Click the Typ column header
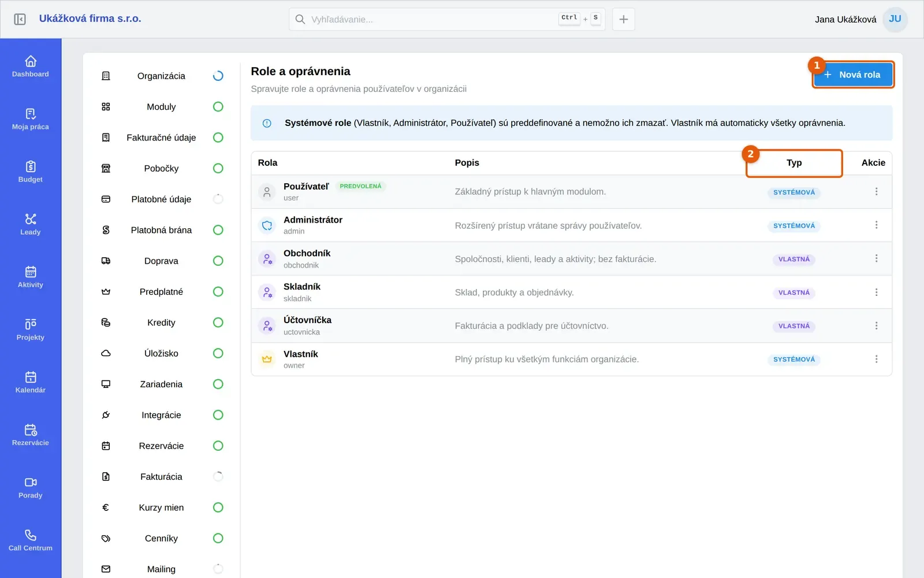The width and height of the screenshot is (924, 578). 794,163
